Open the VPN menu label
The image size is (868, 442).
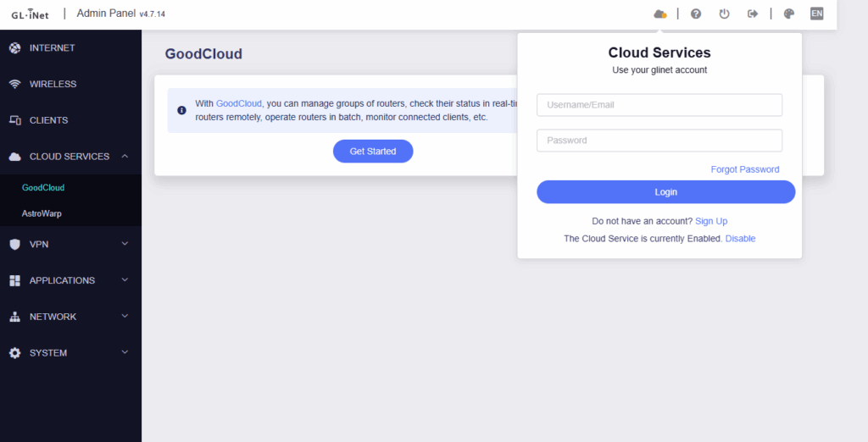[39, 244]
